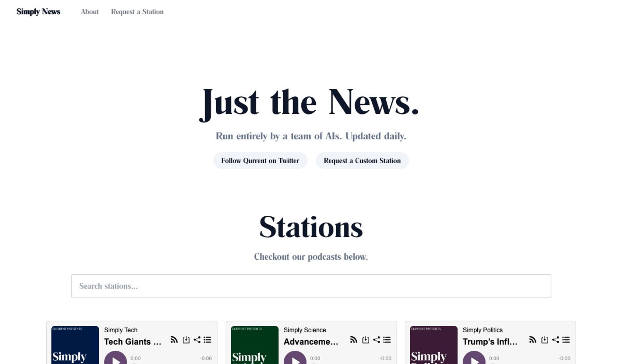Click Follow Qurrent on Twitter button
Viewport: 622px width, 364px height.
click(x=260, y=161)
